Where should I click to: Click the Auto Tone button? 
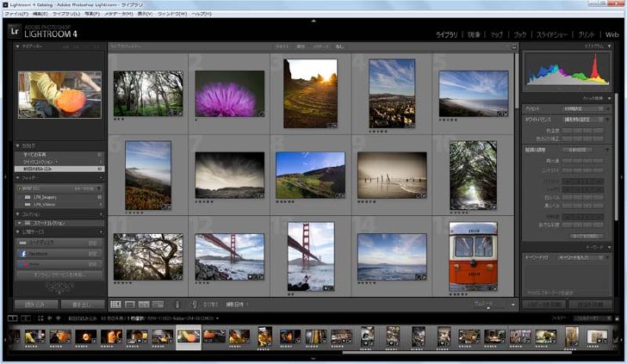577,150
